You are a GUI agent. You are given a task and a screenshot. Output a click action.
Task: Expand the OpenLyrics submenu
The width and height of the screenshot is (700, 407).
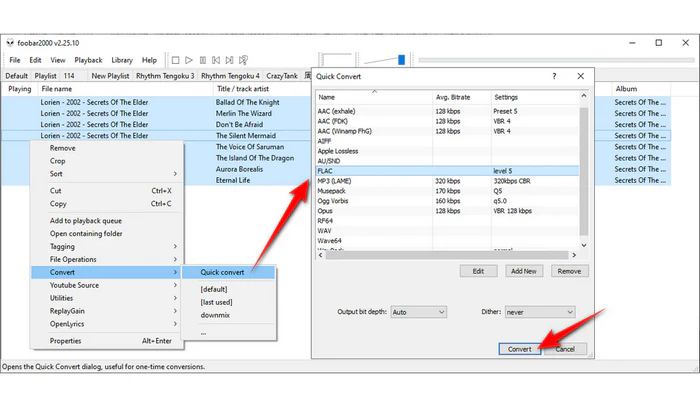coord(107,324)
